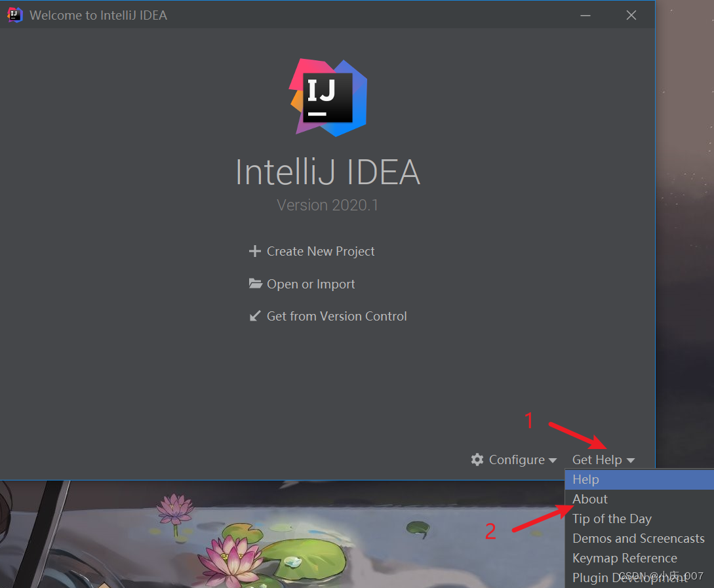Start a new project via Create New Project
This screenshot has height=588, width=714.
[321, 251]
